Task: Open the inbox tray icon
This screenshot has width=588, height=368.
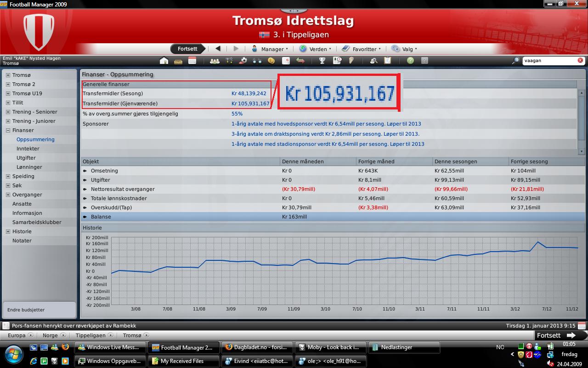Action: 178,60
